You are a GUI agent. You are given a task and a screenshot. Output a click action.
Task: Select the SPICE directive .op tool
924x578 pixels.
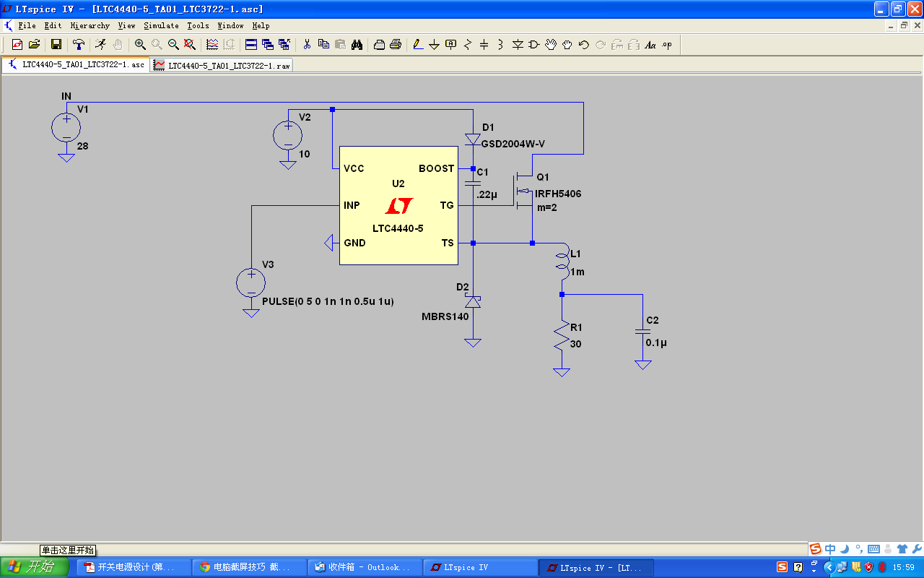click(667, 45)
